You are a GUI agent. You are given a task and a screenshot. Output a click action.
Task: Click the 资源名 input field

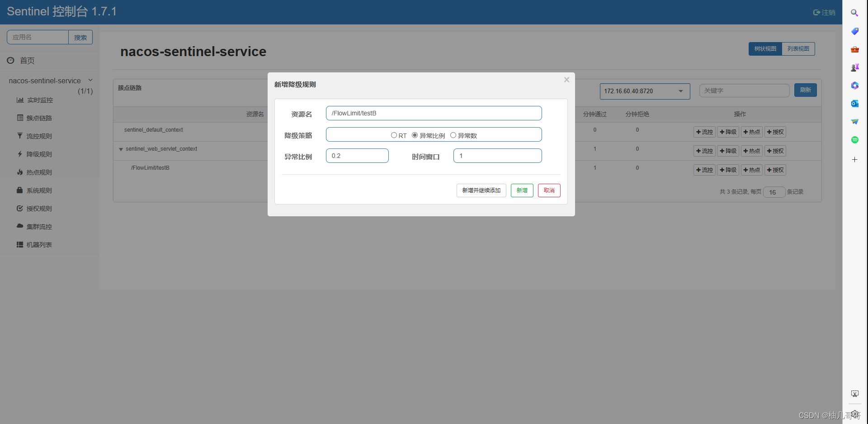click(x=434, y=113)
